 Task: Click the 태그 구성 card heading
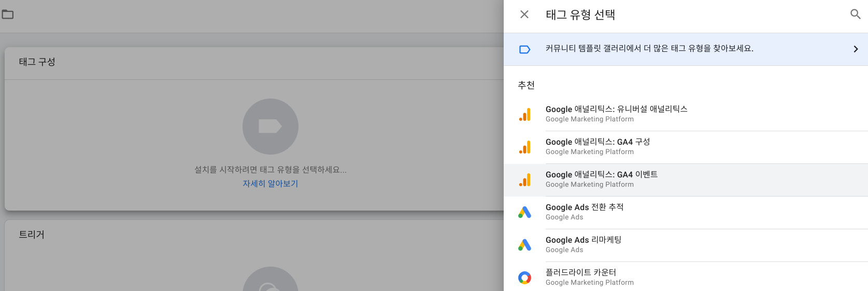tap(37, 62)
